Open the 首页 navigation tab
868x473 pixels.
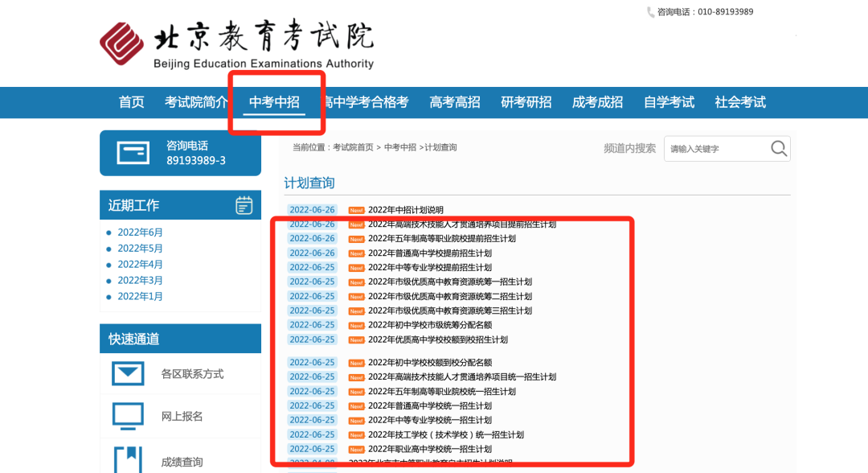pos(132,102)
